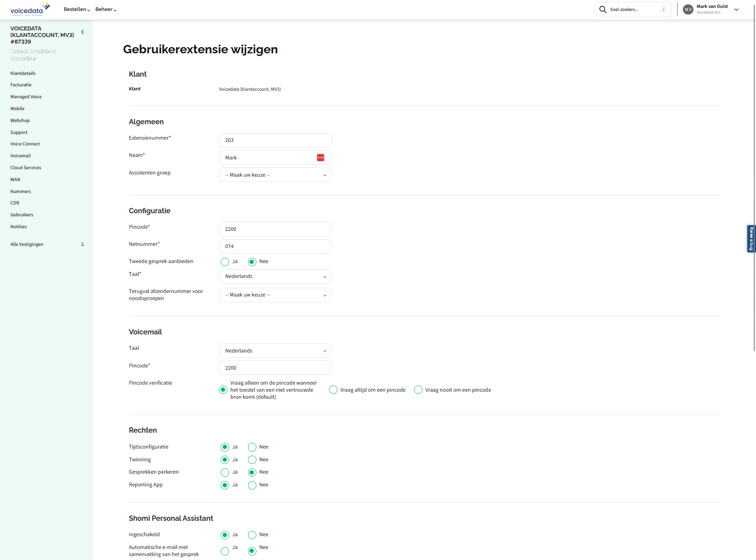Collapse the sidebar with the chevron arrow

(x=82, y=32)
